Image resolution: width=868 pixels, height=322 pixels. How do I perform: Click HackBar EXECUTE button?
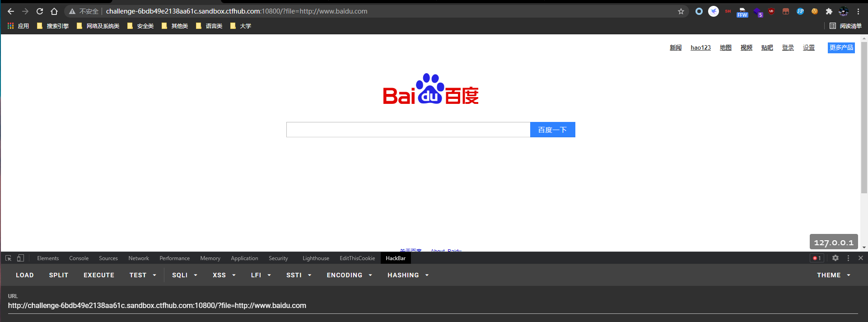99,275
